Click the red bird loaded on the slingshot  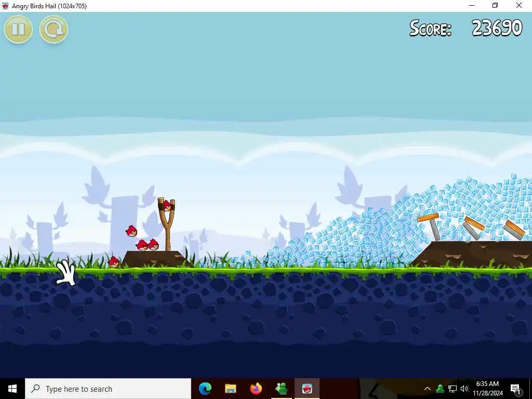point(167,206)
